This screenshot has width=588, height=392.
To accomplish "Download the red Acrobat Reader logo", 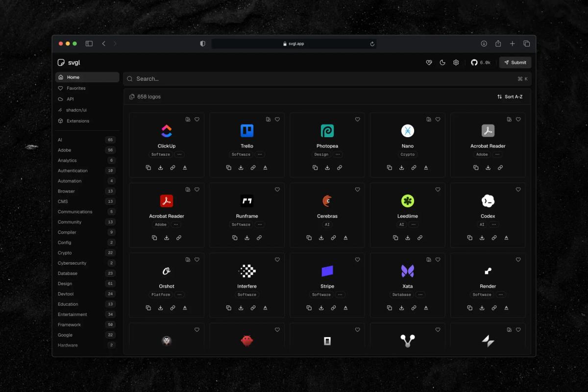I will [x=167, y=238].
